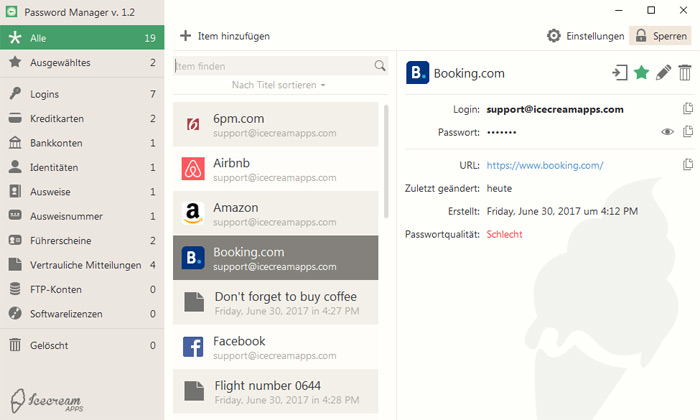Image resolution: width=700 pixels, height=420 pixels.
Task: Lock the vault with Sperren
Action: click(660, 36)
